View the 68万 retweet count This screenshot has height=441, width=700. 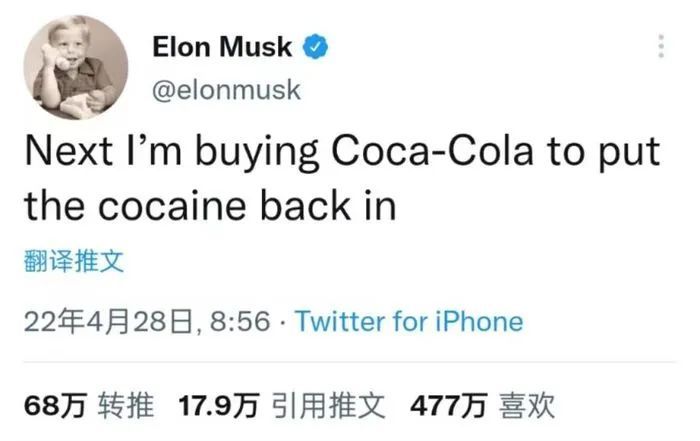coord(55,406)
